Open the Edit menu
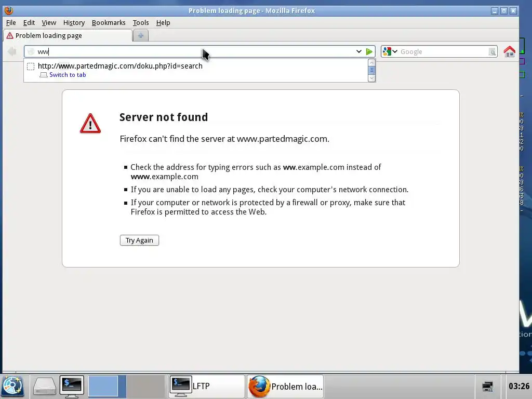Viewport: 532px width, 399px height. (29, 23)
